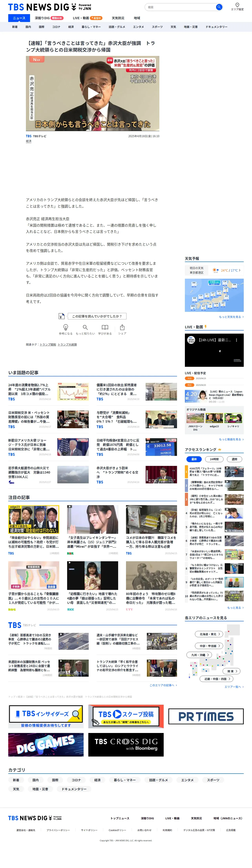Click the TBS NEWS DIG header logo
The image size is (252, 868).
point(49,7)
